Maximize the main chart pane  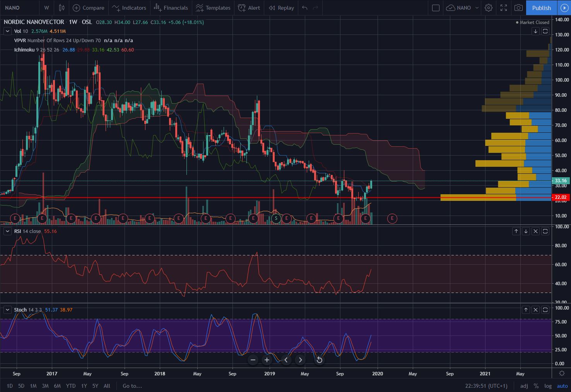click(545, 31)
